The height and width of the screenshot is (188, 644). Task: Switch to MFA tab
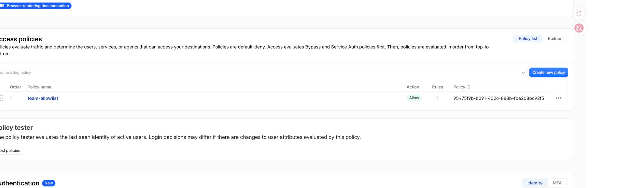coord(557,183)
